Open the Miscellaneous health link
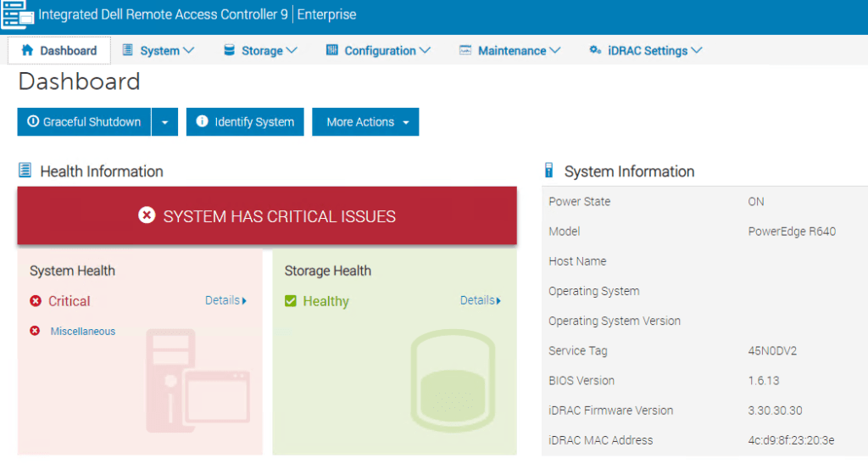 (83, 331)
